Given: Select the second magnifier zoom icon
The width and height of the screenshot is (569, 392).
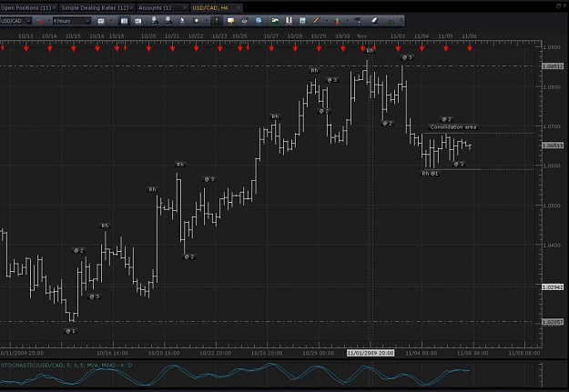Looking at the screenshot, I should 168,21.
